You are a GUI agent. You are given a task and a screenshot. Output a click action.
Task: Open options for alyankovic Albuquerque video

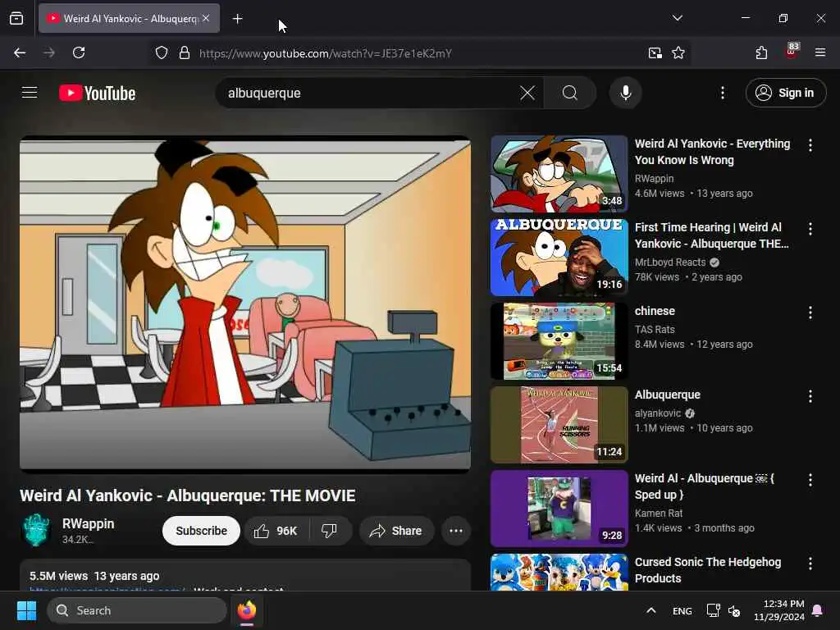810,396
